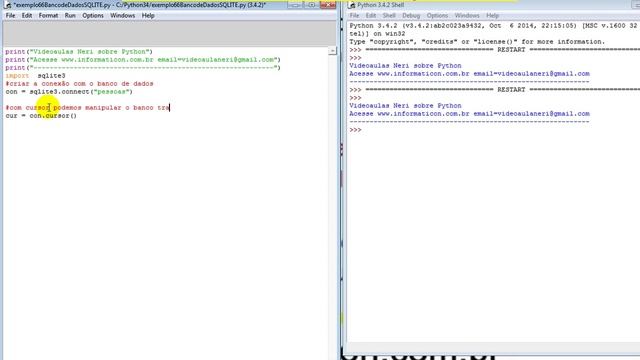Open Help menu in editor window
Viewport: 640px width, 360px height.
tap(148, 16)
